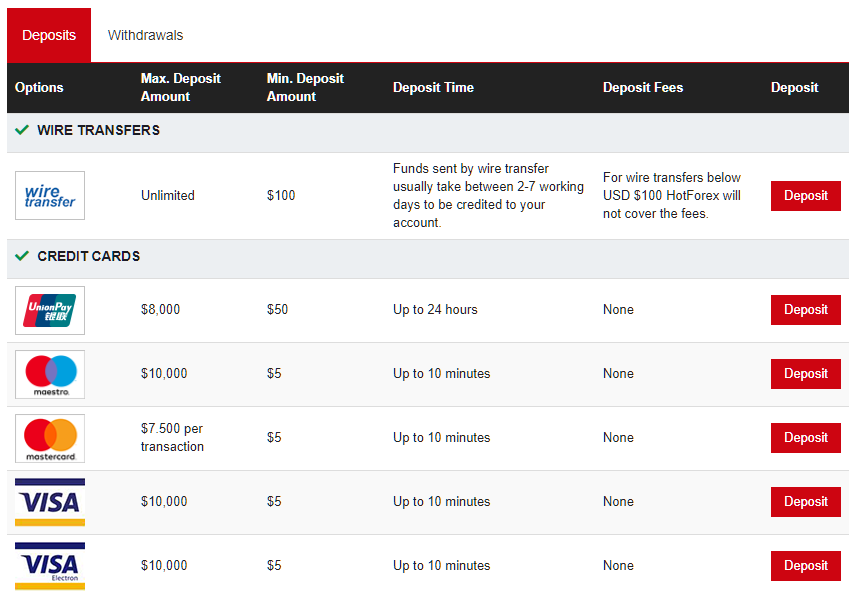Click the Min. Deposit Amount column header
This screenshot has width=857, height=597.
[305, 87]
